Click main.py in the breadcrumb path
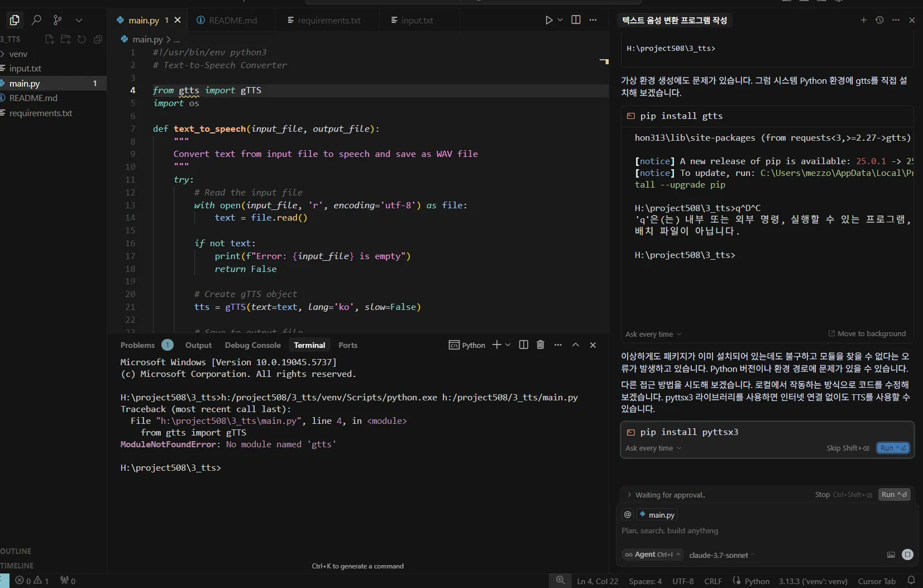The height and width of the screenshot is (588, 923). point(147,39)
